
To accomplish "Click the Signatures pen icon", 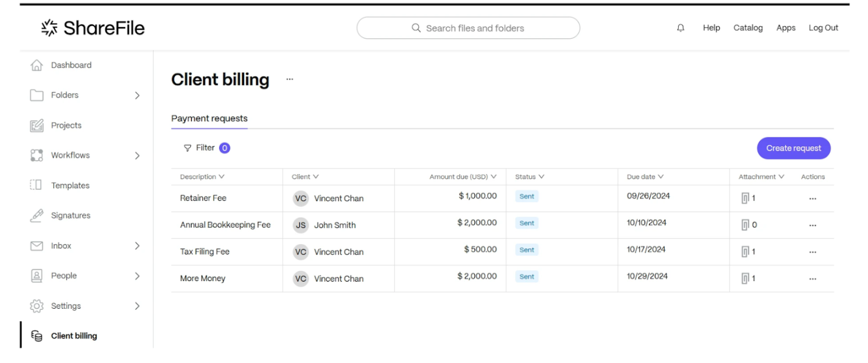I will (37, 215).
